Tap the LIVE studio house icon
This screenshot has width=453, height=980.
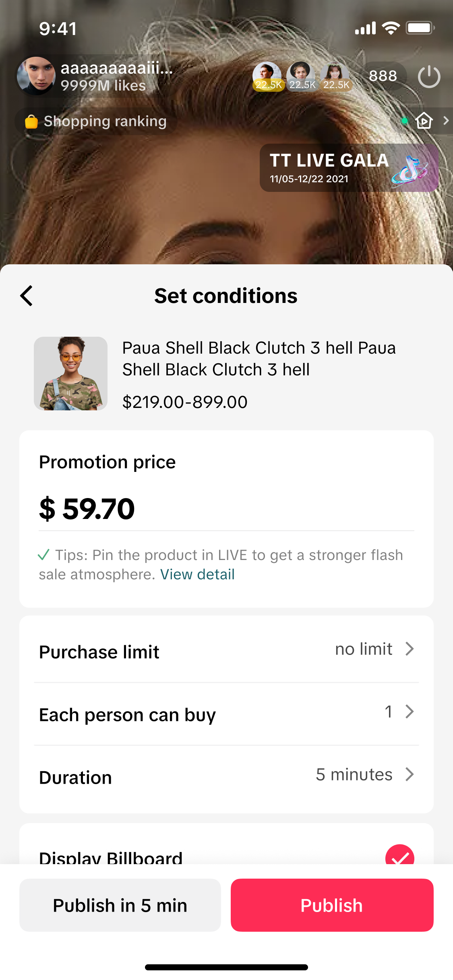[424, 121]
